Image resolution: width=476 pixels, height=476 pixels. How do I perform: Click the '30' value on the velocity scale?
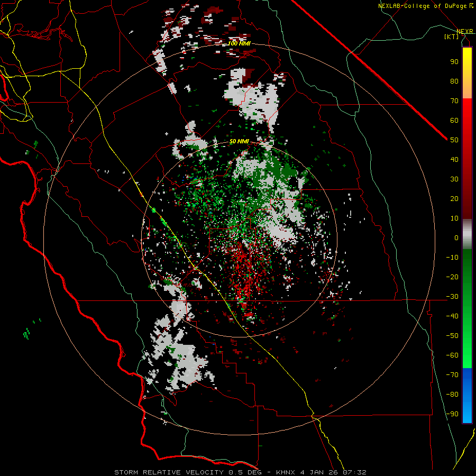click(454, 179)
